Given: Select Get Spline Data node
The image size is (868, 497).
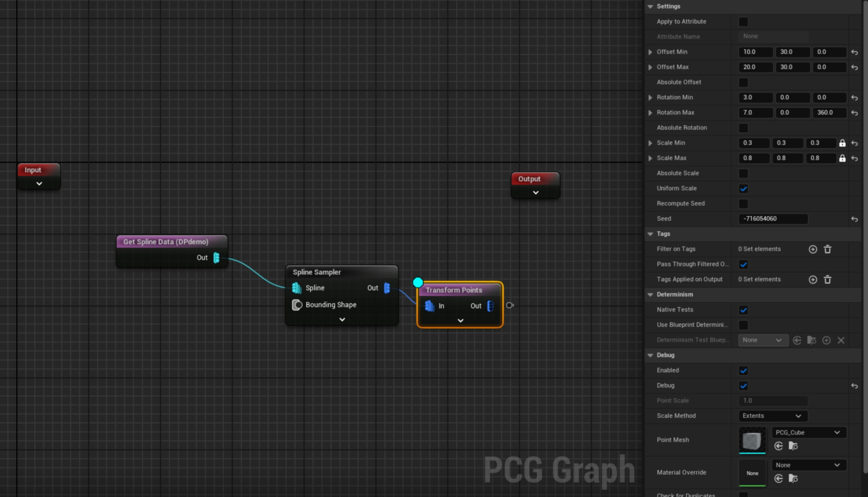Looking at the screenshot, I should (x=166, y=242).
